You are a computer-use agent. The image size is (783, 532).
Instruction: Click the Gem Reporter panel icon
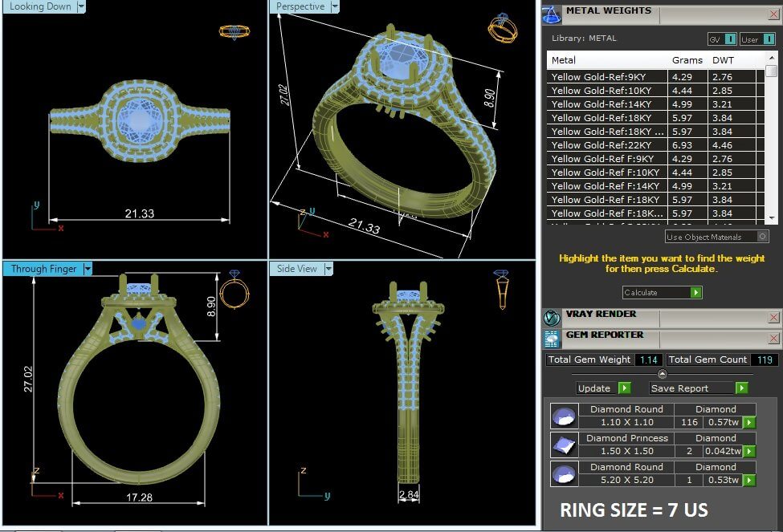[x=551, y=339]
